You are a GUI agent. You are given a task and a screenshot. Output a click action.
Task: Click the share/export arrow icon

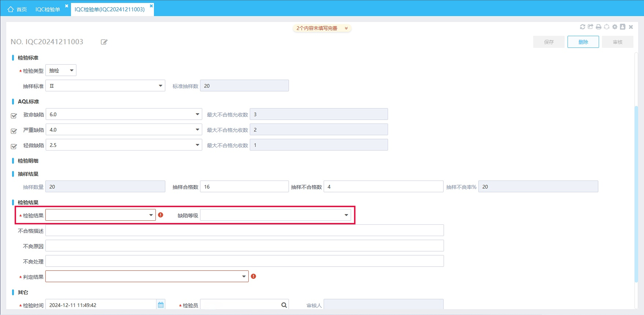[591, 27]
